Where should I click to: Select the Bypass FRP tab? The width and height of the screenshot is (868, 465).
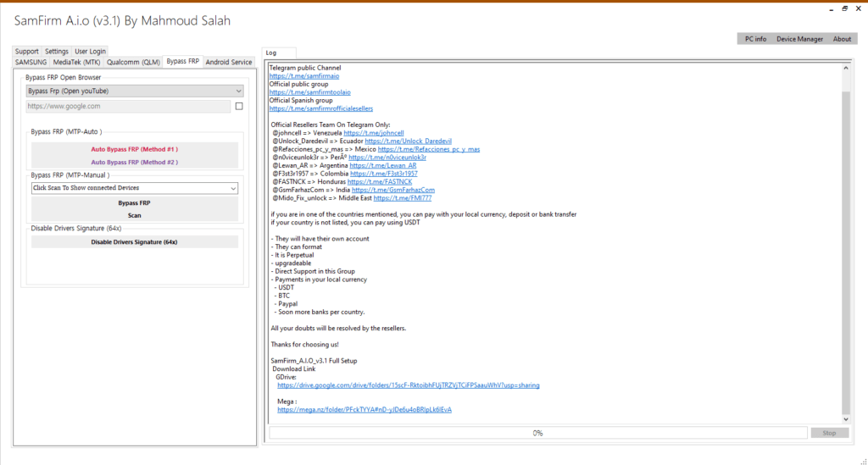(x=183, y=61)
